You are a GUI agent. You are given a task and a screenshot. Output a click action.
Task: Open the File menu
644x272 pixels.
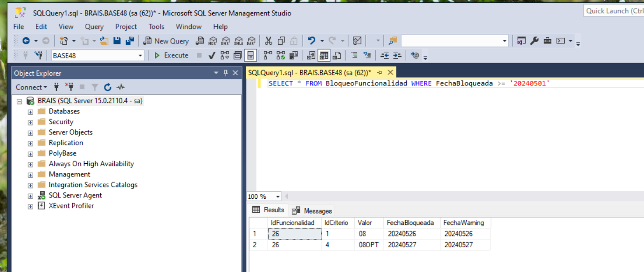(19, 27)
